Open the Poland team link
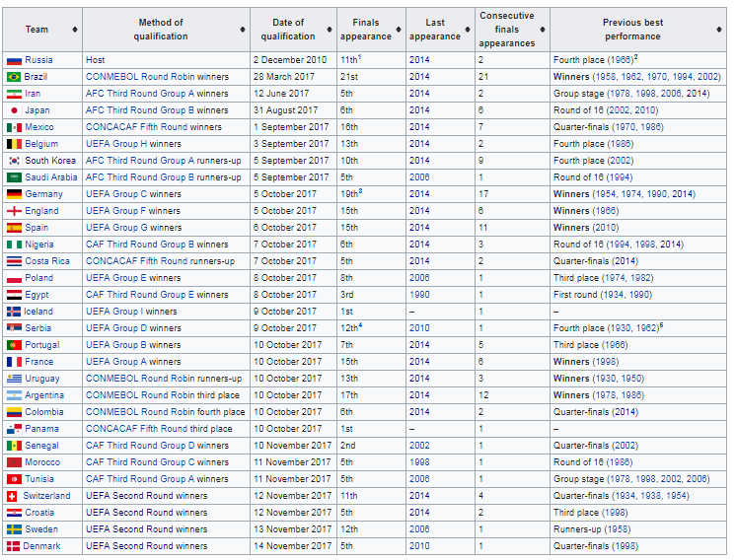This screenshot has height=560, width=736. coord(38,278)
